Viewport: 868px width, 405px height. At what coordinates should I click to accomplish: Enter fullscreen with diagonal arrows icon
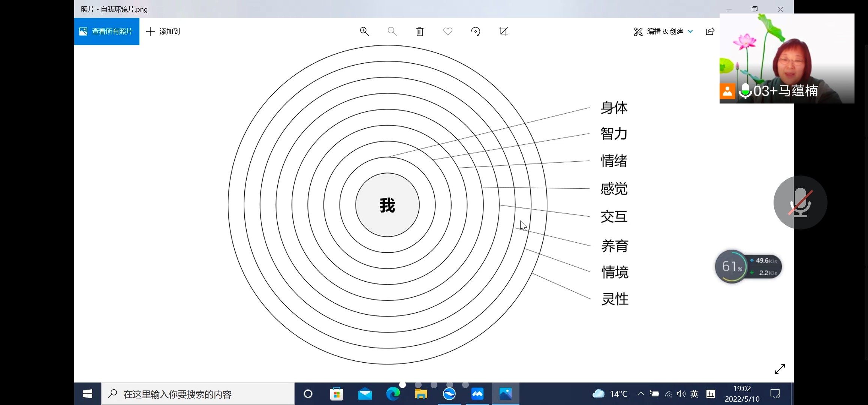click(x=780, y=369)
